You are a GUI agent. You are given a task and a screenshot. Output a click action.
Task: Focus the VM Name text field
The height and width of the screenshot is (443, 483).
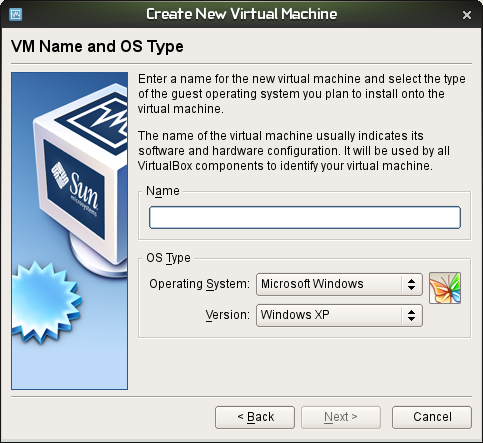coord(305,217)
